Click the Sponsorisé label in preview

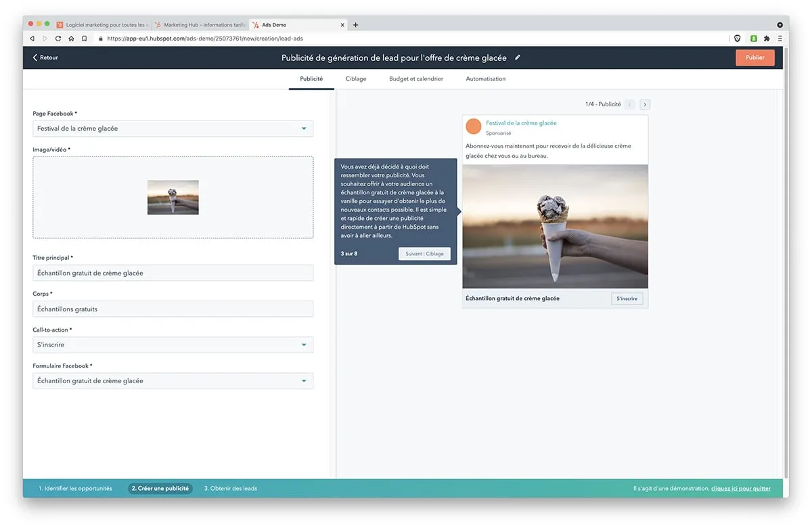point(499,133)
